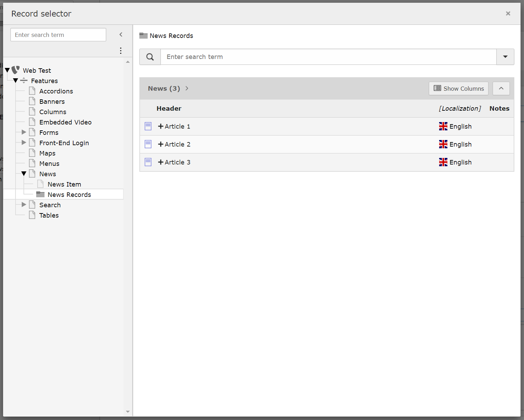The height and width of the screenshot is (420, 524).
Task: Open the Embedded Video page
Action: (66, 122)
